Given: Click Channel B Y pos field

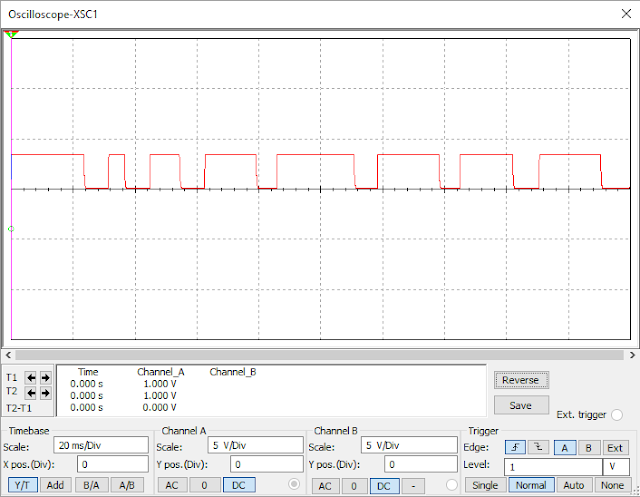Looking at the screenshot, I should [421, 464].
